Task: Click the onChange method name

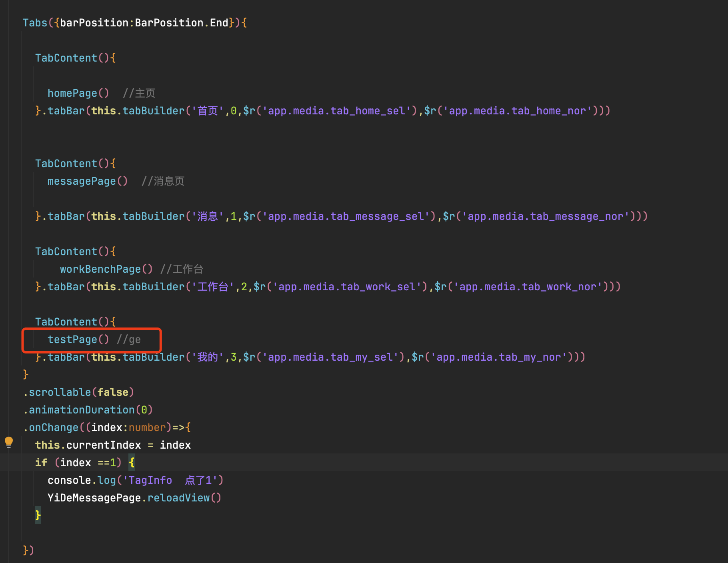Action: click(54, 427)
